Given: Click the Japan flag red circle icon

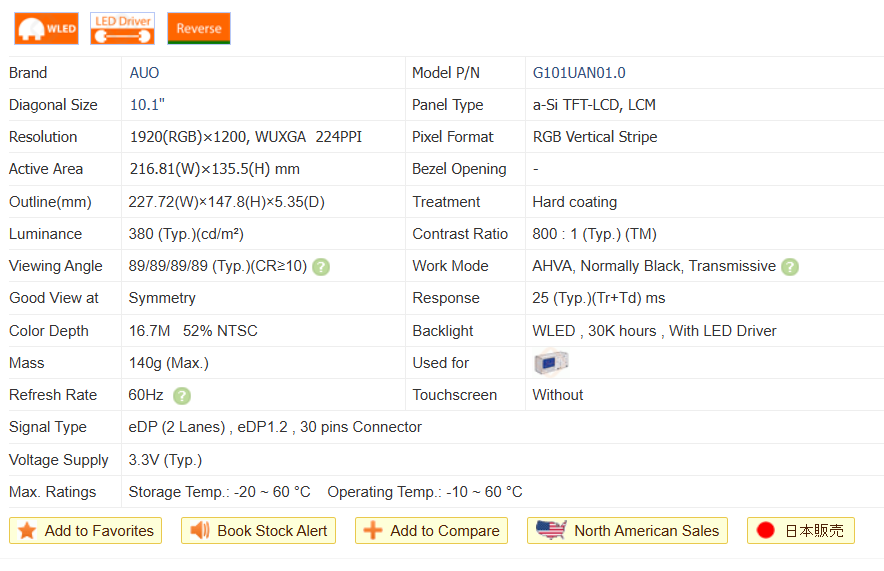Looking at the screenshot, I should pos(766,531).
